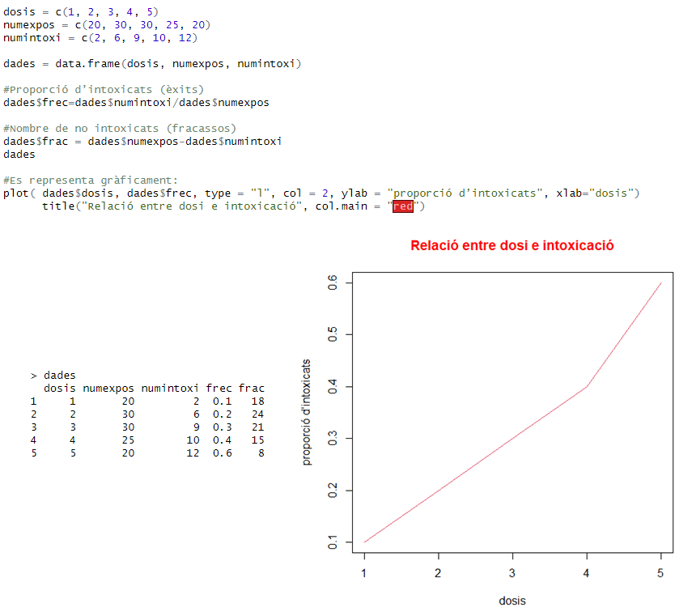Image resolution: width=692 pixels, height=616 pixels.
Task: Click the y-axis label "proporció d'intoxicats"
Action: [306, 412]
